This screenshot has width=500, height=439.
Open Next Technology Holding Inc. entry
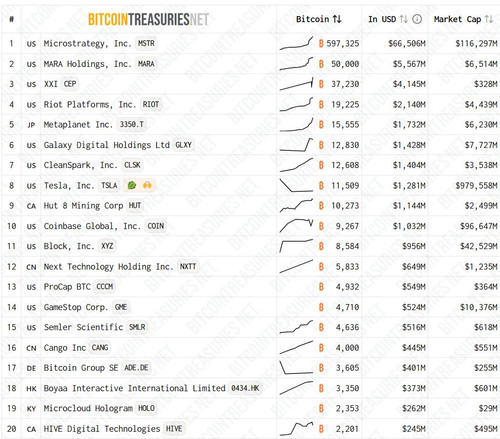(x=109, y=267)
